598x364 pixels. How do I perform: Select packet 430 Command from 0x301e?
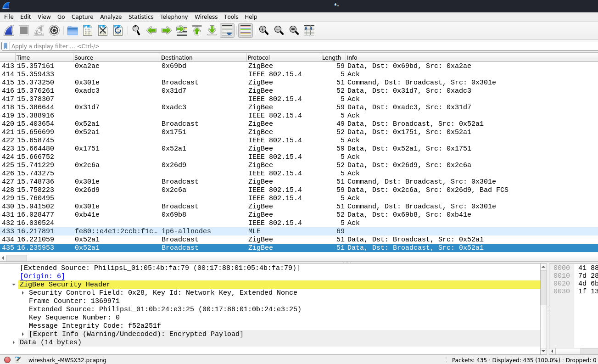point(299,207)
